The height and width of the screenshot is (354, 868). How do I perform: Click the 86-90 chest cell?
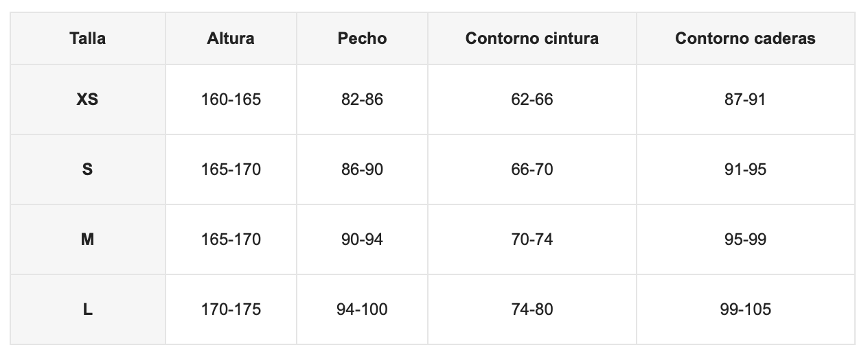(x=362, y=169)
